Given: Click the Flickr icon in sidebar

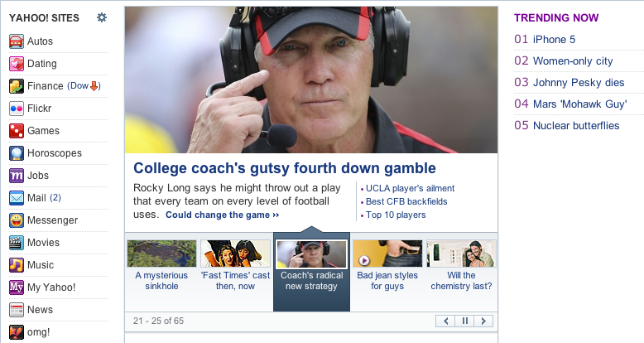Looking at the screenshot, I should (16, 109).
